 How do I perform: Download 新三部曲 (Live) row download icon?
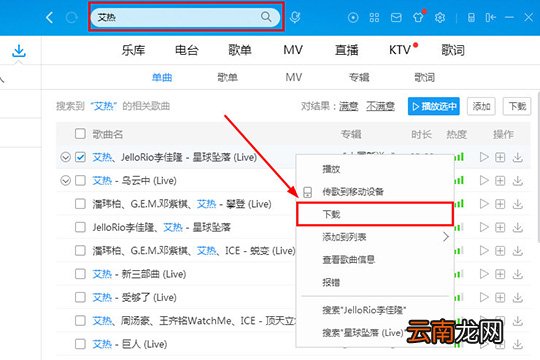point(517,274)
